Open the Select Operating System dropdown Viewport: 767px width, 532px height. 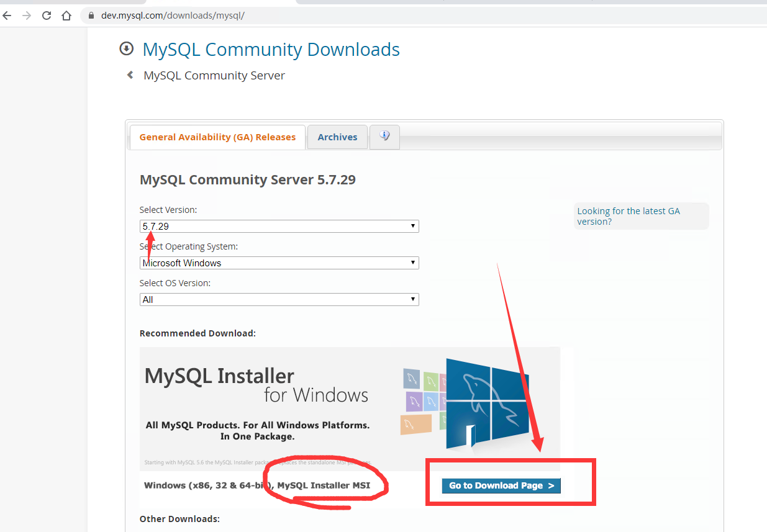(x=279, y=263)
